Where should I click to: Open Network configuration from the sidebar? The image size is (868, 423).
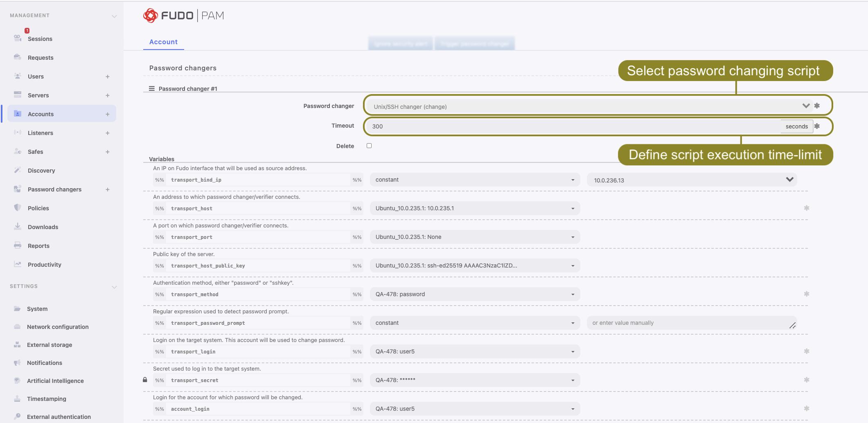tap(57, 327)
